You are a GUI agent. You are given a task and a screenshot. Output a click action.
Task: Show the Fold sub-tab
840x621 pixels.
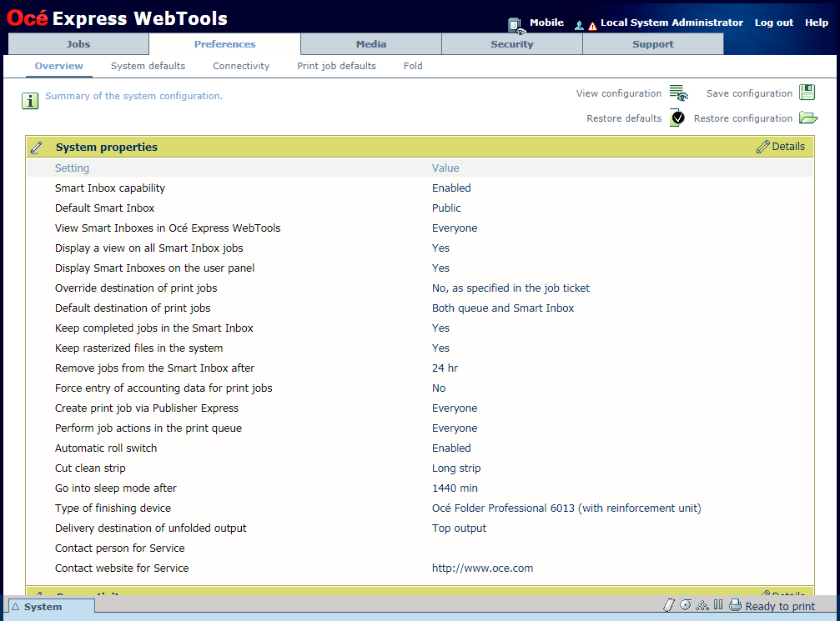[x=413, y=66]
